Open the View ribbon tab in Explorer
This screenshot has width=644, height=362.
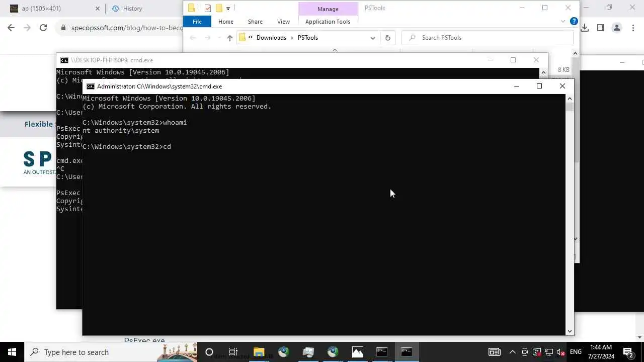tap(283, 22)
